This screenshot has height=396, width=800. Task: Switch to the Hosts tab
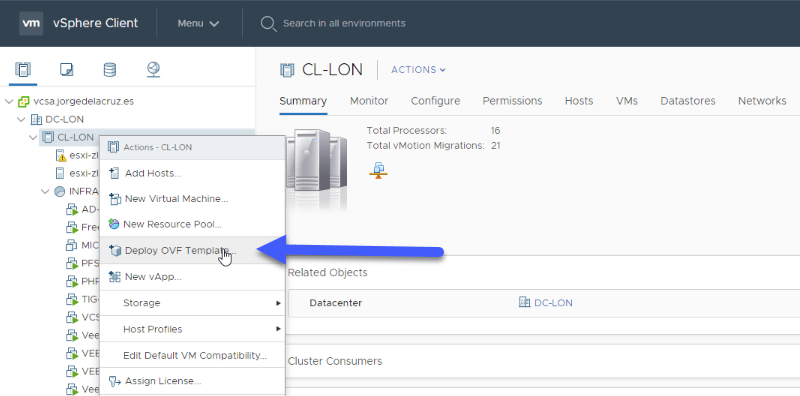point(579,101)
